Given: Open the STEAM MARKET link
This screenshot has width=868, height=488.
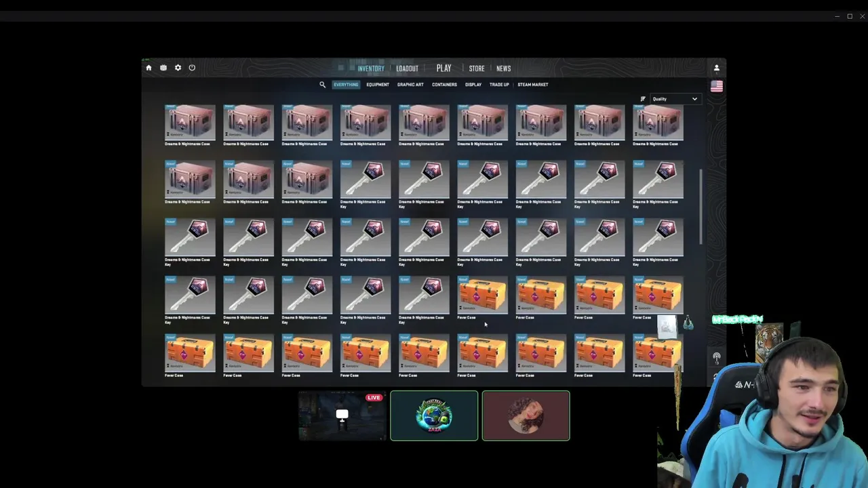Looking at the screenshot, I should 533,85.
